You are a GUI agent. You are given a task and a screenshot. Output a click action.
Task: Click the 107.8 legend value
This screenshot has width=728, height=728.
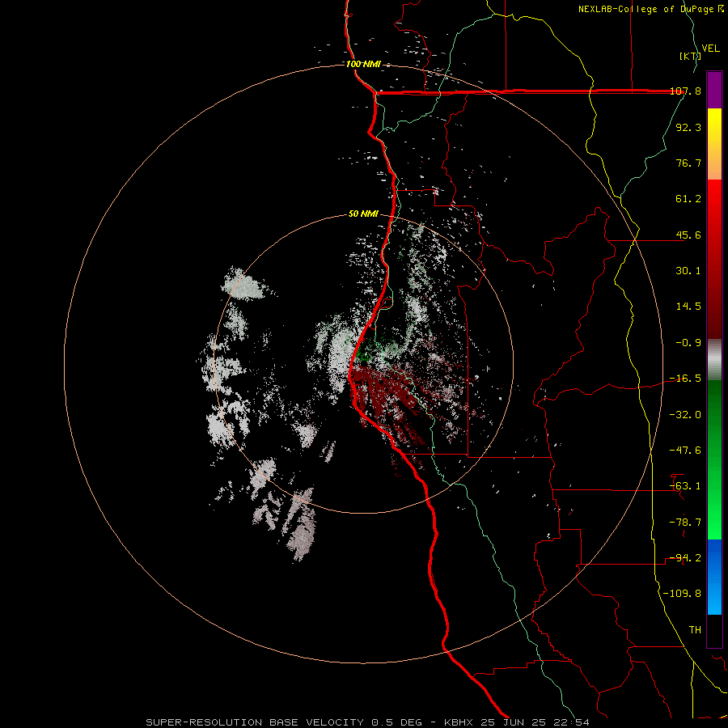tap(685, 91)
